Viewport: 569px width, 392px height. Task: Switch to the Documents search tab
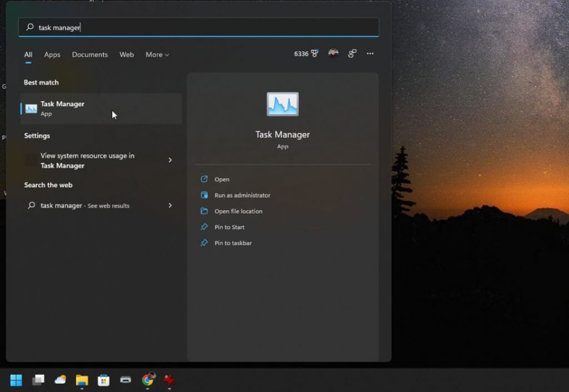(x=89, y=54)
